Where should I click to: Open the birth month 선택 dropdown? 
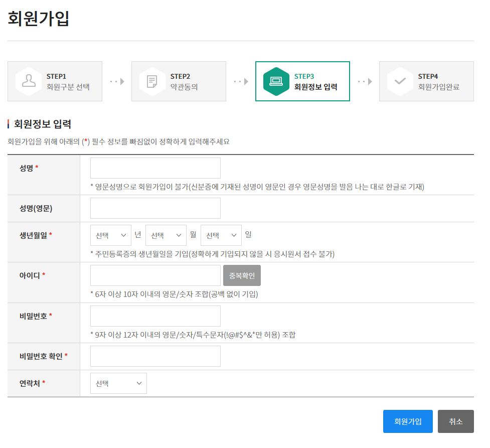point(166,235)
